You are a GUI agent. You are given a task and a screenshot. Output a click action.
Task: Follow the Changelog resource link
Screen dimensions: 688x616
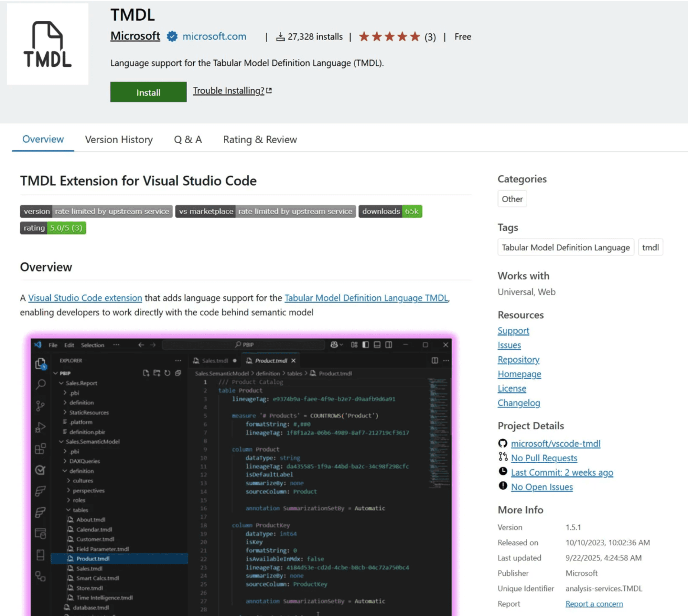pos(519,403)
